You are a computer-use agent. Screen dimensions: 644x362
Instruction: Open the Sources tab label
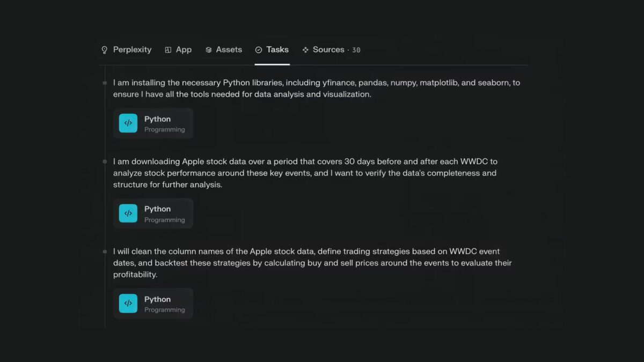pos(328,50)
